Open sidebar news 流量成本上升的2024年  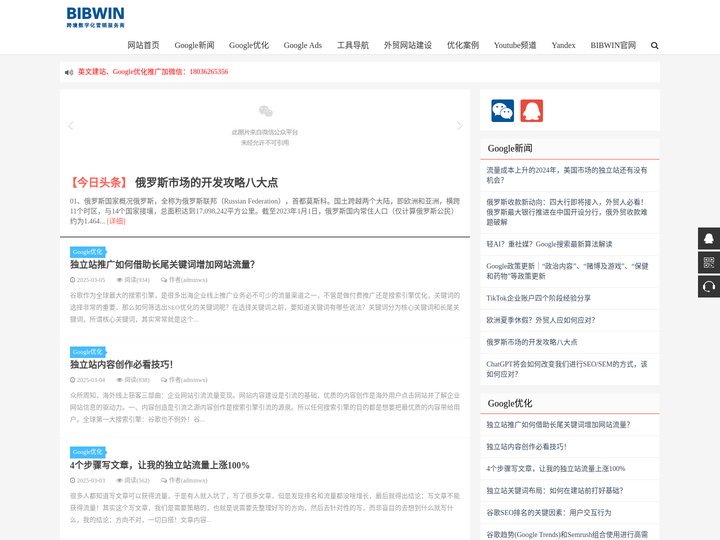(567, 175)
